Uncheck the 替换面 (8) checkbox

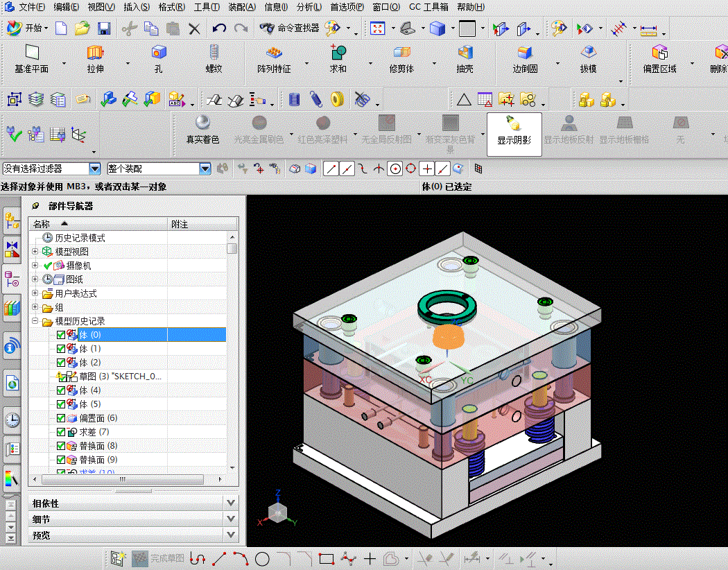[x=61, y=446]
